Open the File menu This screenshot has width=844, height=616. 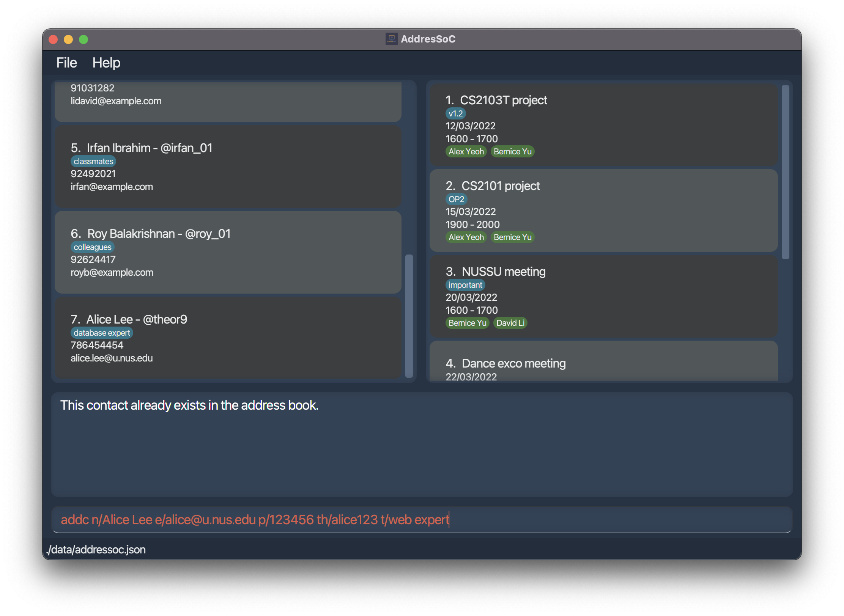[66, 63]
